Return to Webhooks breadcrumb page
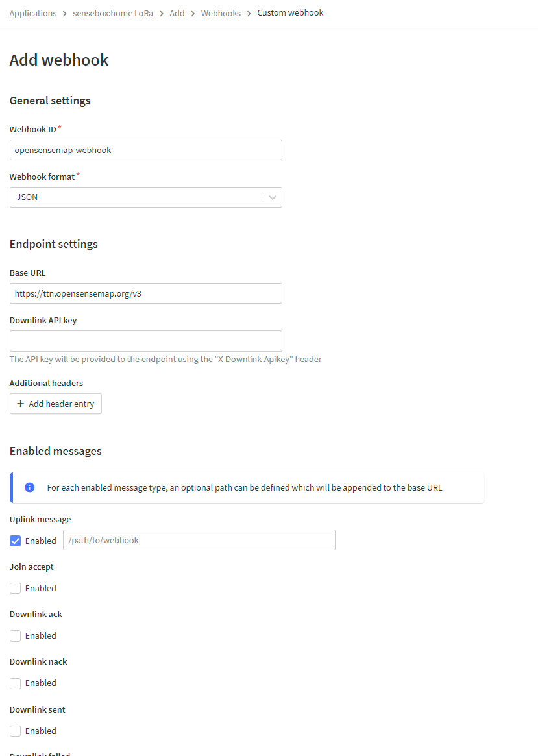The height and width of the screenshot is (756, 538). coord(221,13)
